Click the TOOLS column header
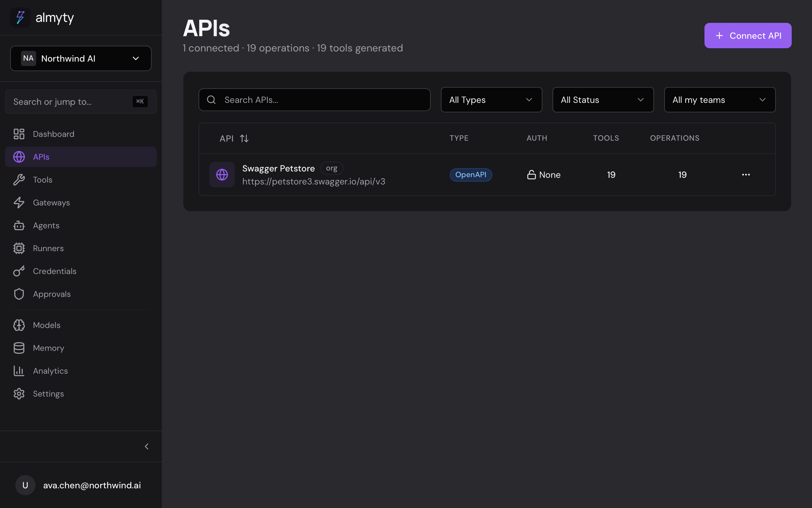The width and height of the screenshot is (812, 508). coord(606,138)
